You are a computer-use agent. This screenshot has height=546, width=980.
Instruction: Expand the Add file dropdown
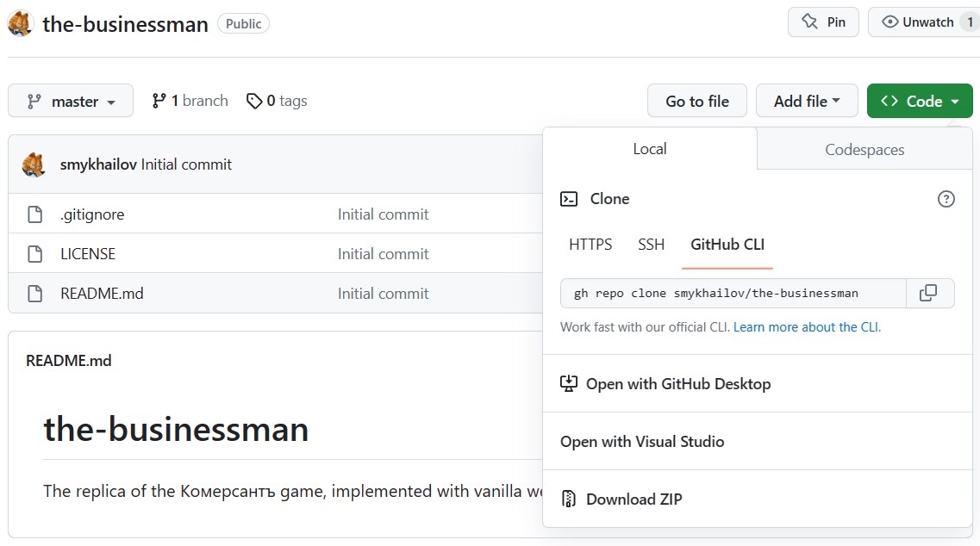coord(806,101)
